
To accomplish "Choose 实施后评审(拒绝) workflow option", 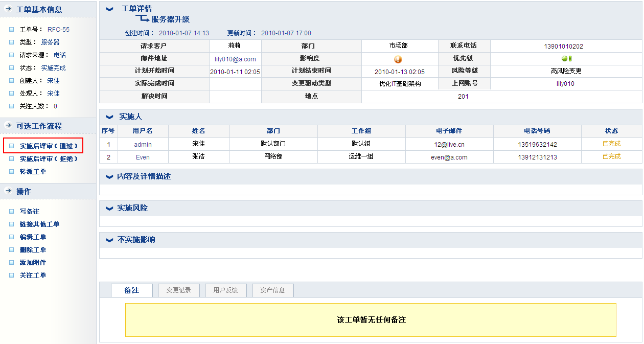I will [49, 159].
